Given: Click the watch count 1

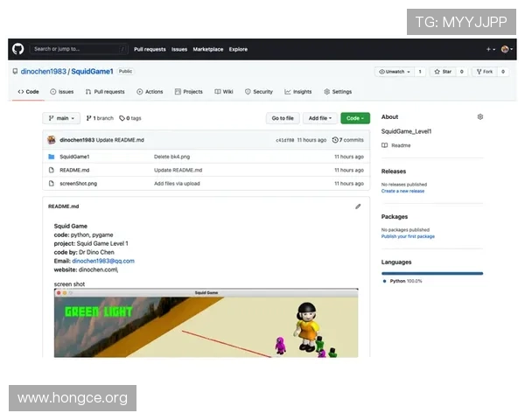Looking at the screenshot, I should pyautogui.click(x=420, y=72).
